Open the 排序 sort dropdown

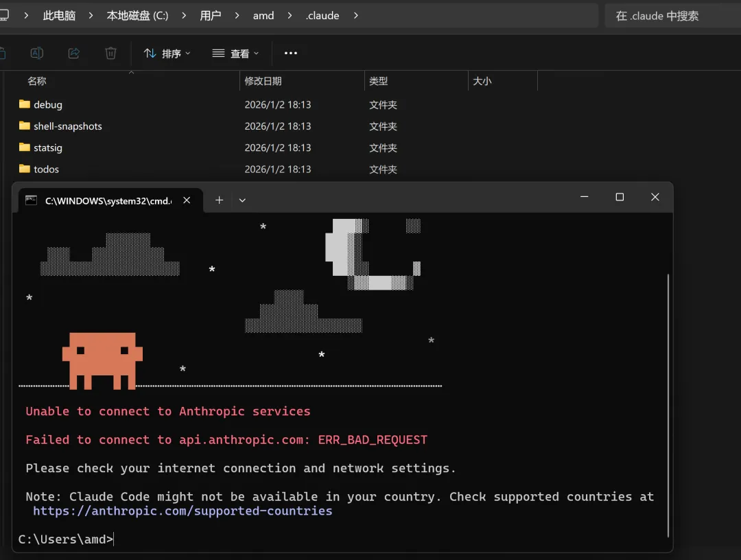click(167, 54)
